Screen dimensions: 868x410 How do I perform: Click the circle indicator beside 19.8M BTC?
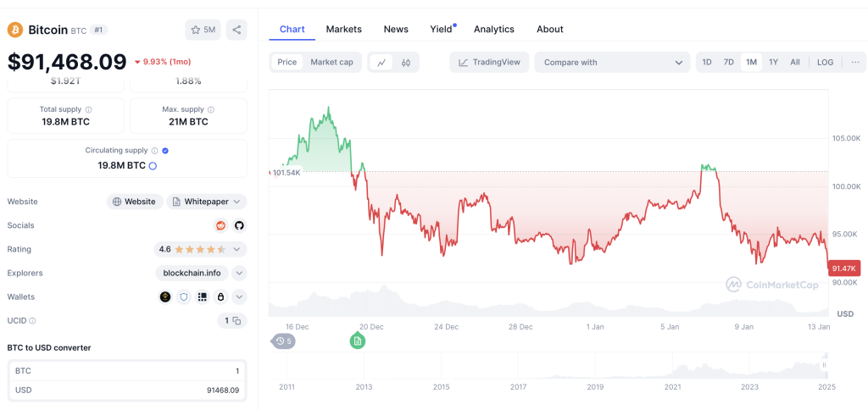pos(153,166)
